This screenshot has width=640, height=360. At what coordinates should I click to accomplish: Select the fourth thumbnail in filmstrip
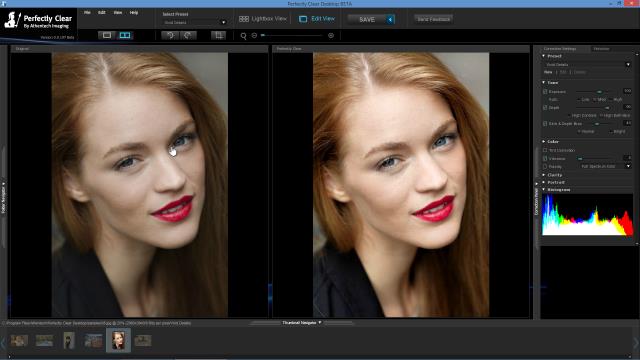coord(93,340)
